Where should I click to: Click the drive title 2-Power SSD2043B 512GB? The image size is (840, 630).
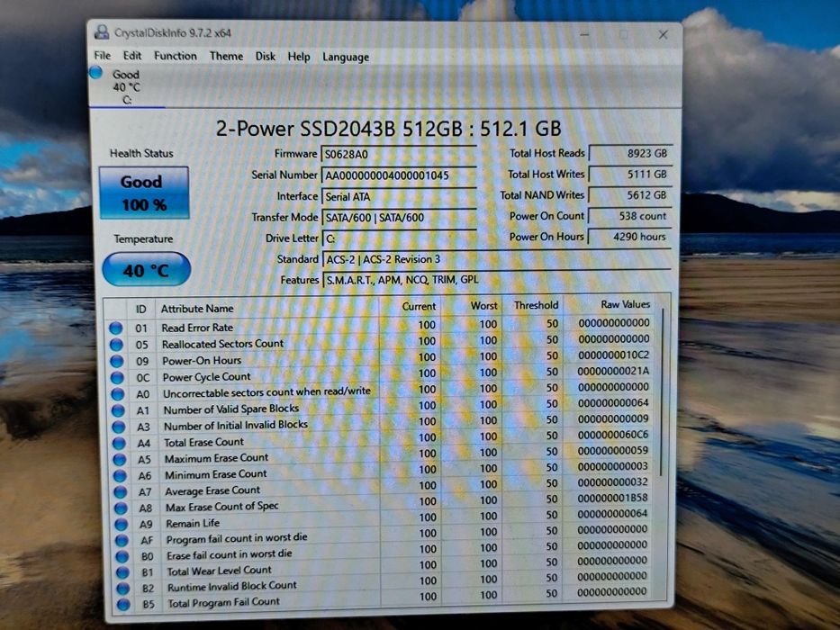[339, 129]
